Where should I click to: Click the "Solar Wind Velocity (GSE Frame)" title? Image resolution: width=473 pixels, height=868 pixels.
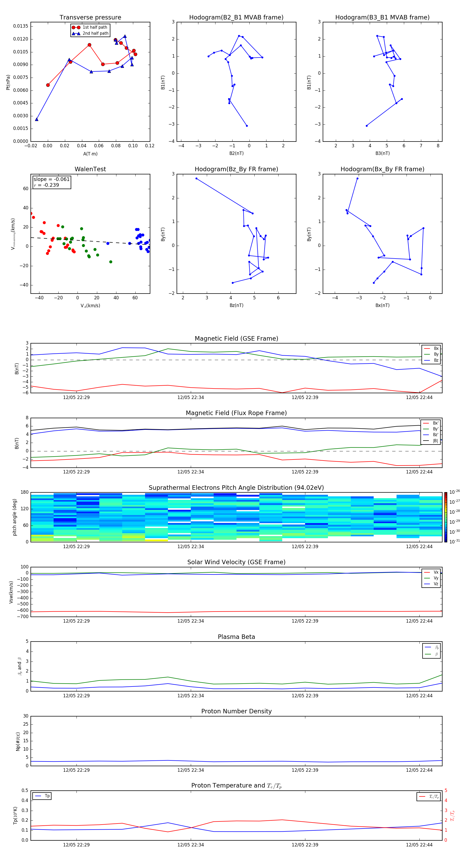(236, 562)
